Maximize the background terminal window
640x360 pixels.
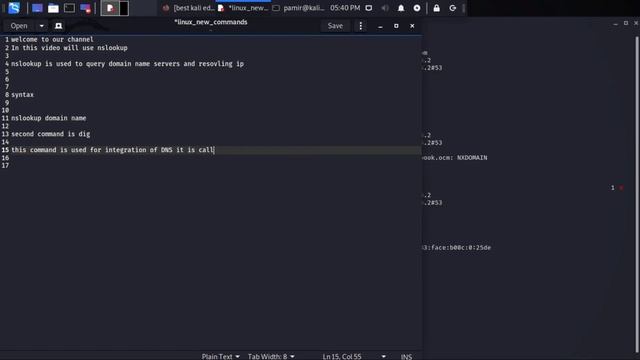pos(626,23)
